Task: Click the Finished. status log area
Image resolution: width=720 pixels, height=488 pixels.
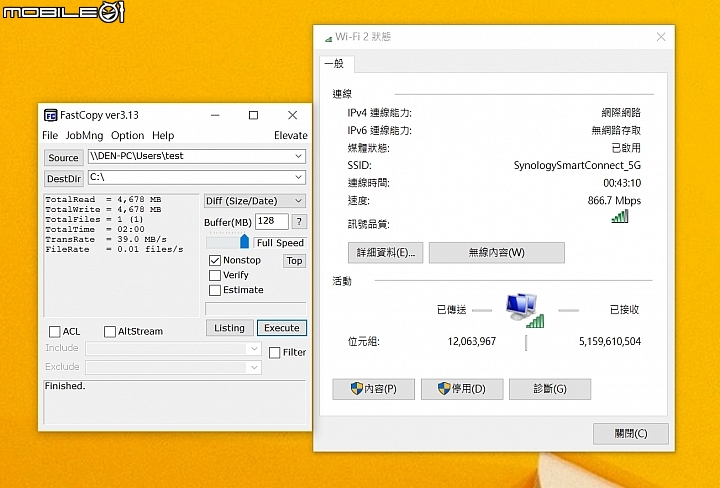Action: click(x=174, y=402)
